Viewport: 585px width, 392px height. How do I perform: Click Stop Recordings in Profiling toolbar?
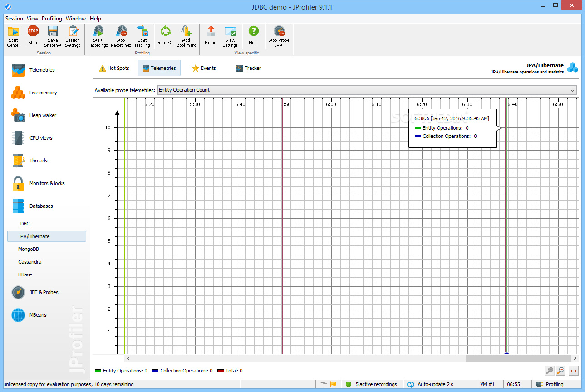tap(121, 36)
